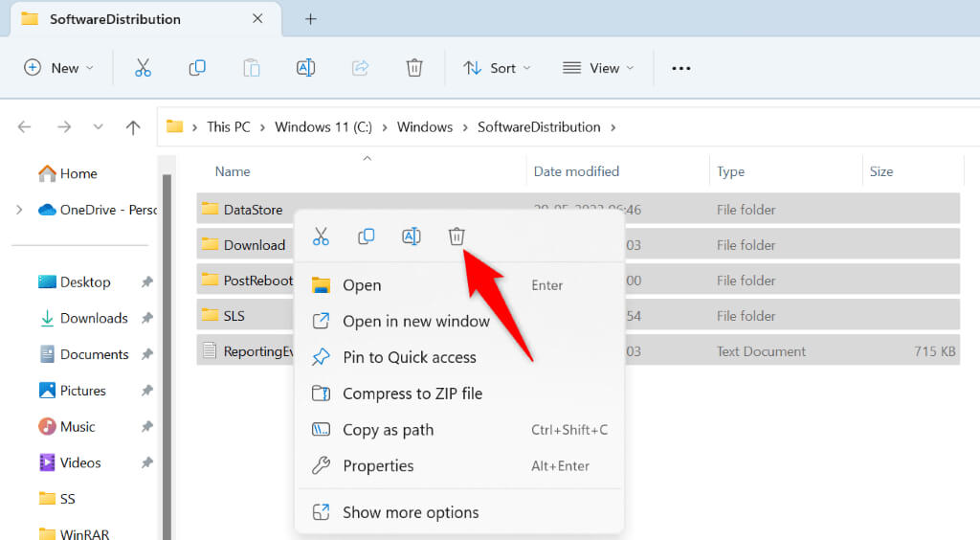Add a new tab with plus button
The image size is (980, 540).
coord(310,19)
